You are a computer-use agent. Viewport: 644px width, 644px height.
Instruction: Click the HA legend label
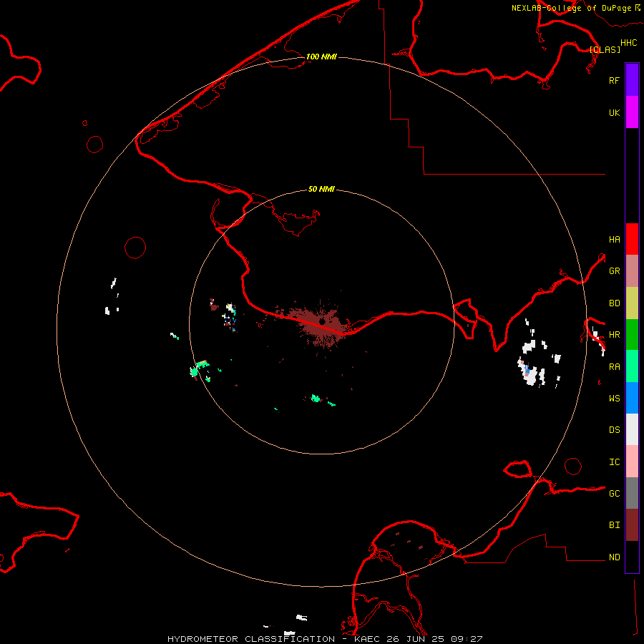614,239
